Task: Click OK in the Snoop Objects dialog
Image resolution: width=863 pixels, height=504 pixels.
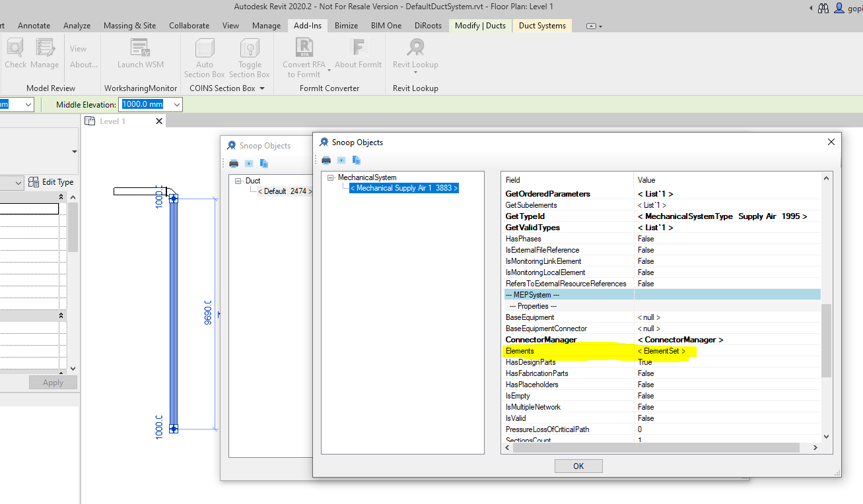Action: coord(578,466)
